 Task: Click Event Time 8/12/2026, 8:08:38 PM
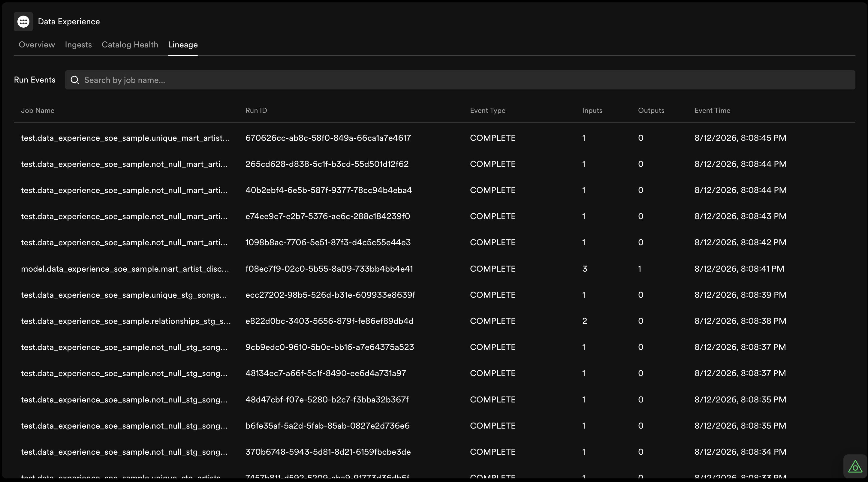pyautogui.click(x=740, y=321)
